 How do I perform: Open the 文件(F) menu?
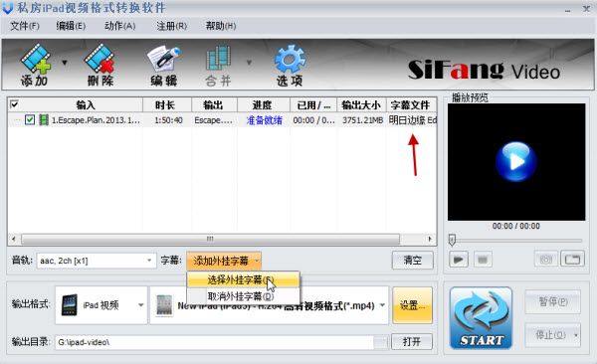tap(25, 26)
